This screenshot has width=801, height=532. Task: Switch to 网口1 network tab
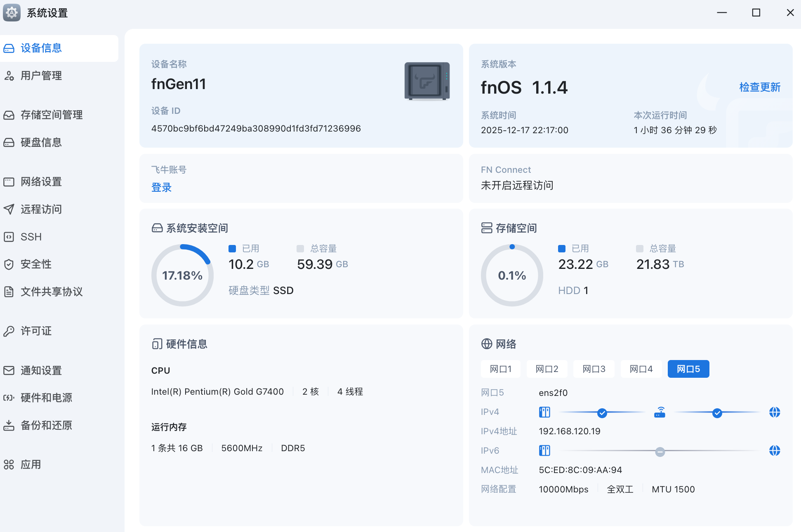pos(500,369)
